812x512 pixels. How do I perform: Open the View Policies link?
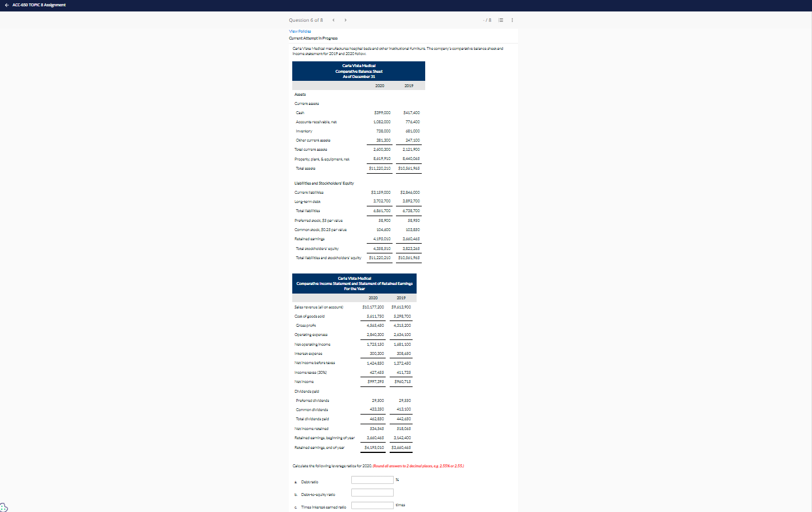click(x=300, y=32)
